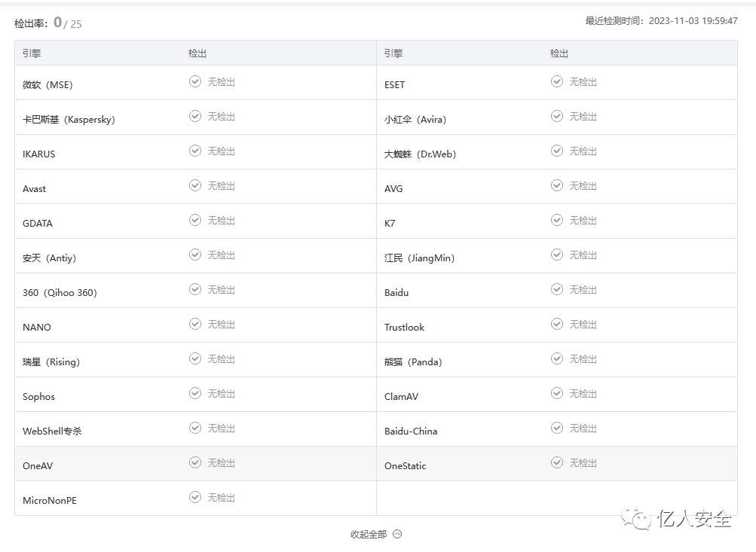Viewport: 756px width, 552px height.
Task: Click the check icon in the Antiy row
Action: pos(194,255)
